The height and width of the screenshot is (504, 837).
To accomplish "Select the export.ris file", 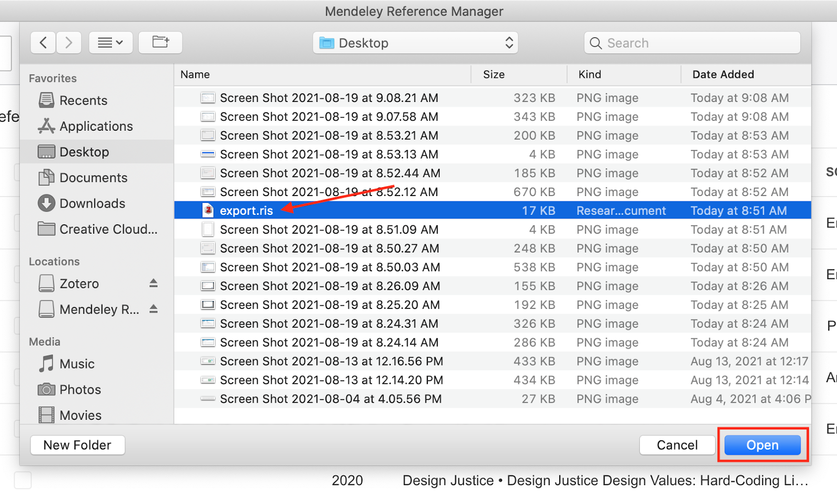I will (x=493, y=211).
